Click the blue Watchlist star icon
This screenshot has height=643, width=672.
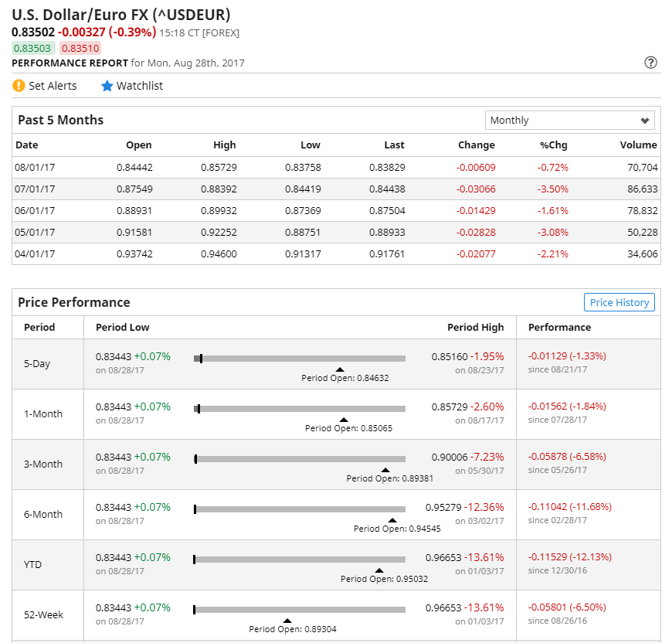tap(107, 86)
